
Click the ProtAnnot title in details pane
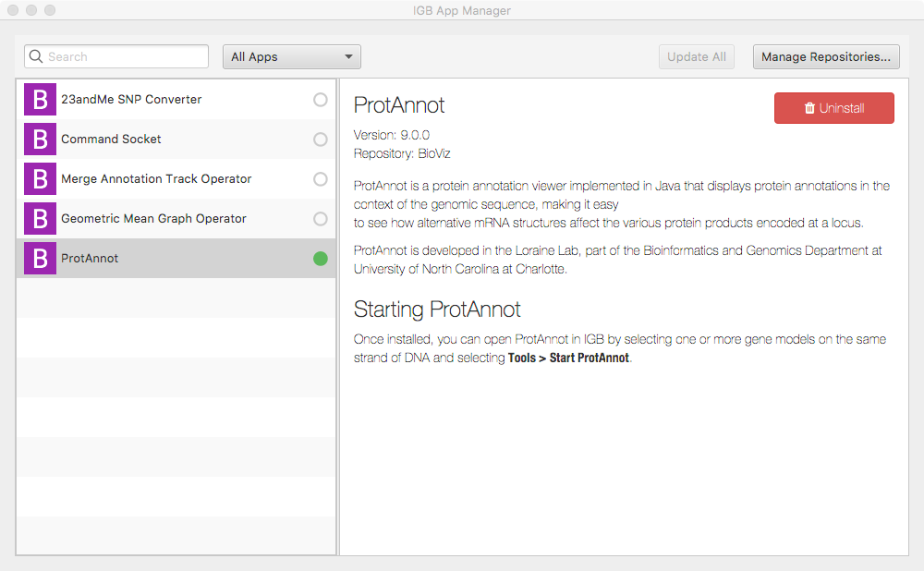pyautogui.click(x=399, y=105)
